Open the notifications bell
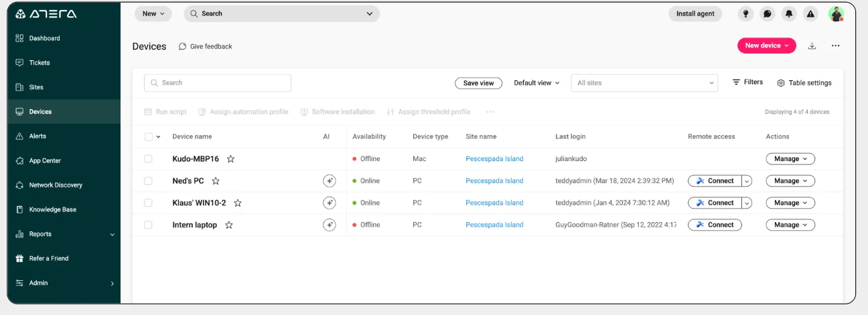 pyautogui.click(x=789, y=13)
